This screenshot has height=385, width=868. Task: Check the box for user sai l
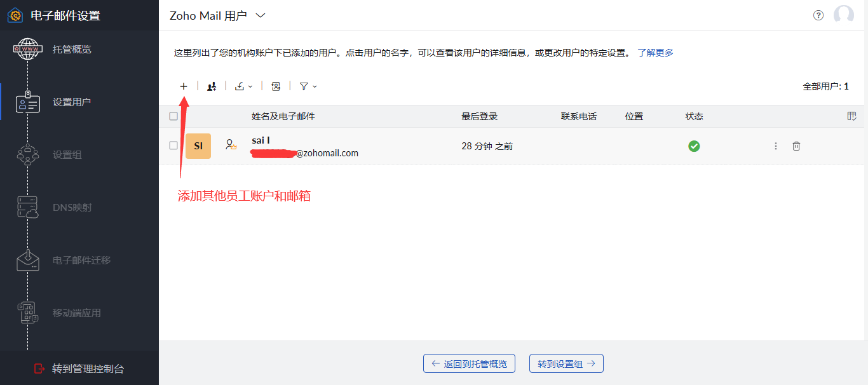(x=173, y=145)
